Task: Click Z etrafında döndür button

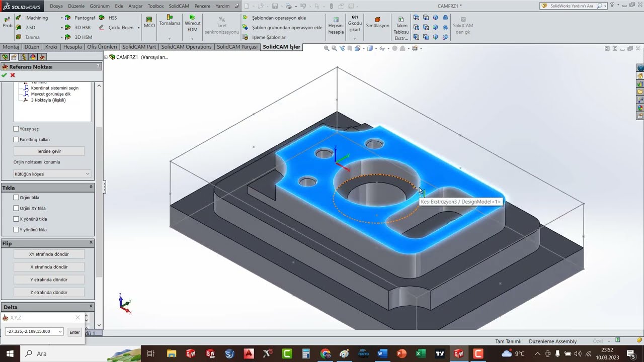Action: (49, 292)
